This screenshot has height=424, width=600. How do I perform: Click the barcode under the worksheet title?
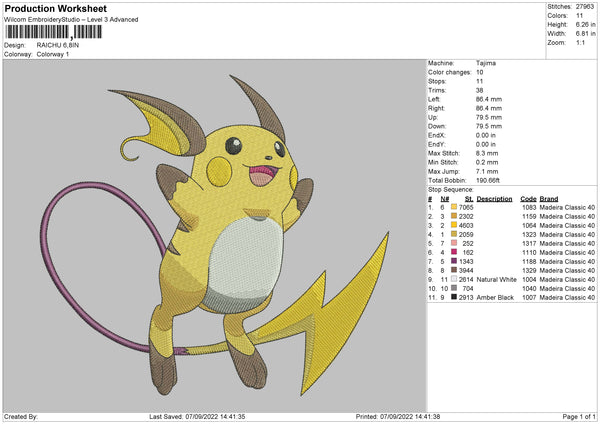click(54, 32)
